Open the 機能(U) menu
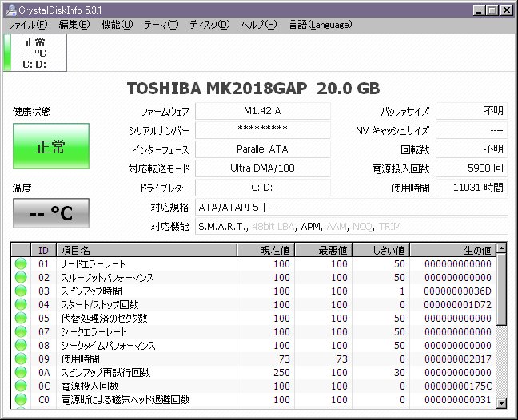 pos(117,25)
